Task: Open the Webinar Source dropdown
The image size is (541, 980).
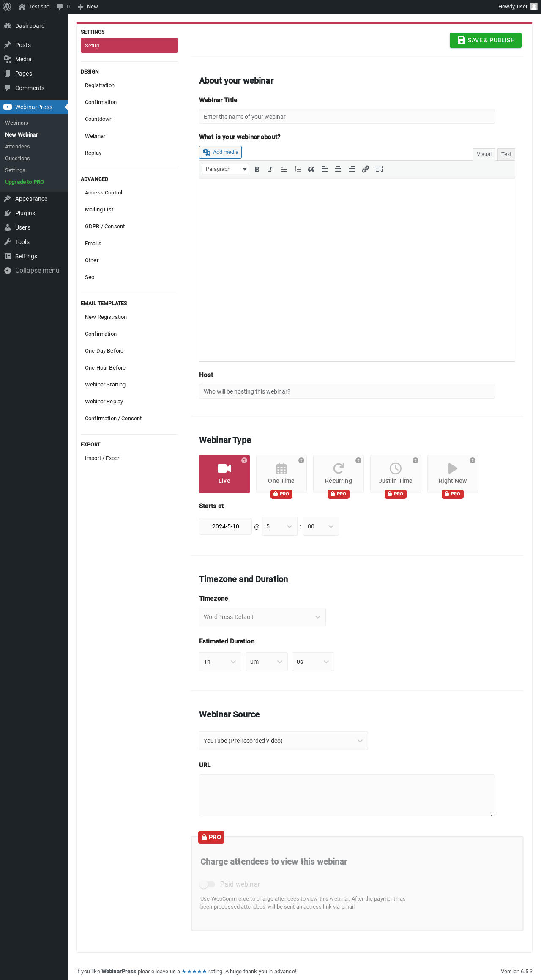Action: 284,741
